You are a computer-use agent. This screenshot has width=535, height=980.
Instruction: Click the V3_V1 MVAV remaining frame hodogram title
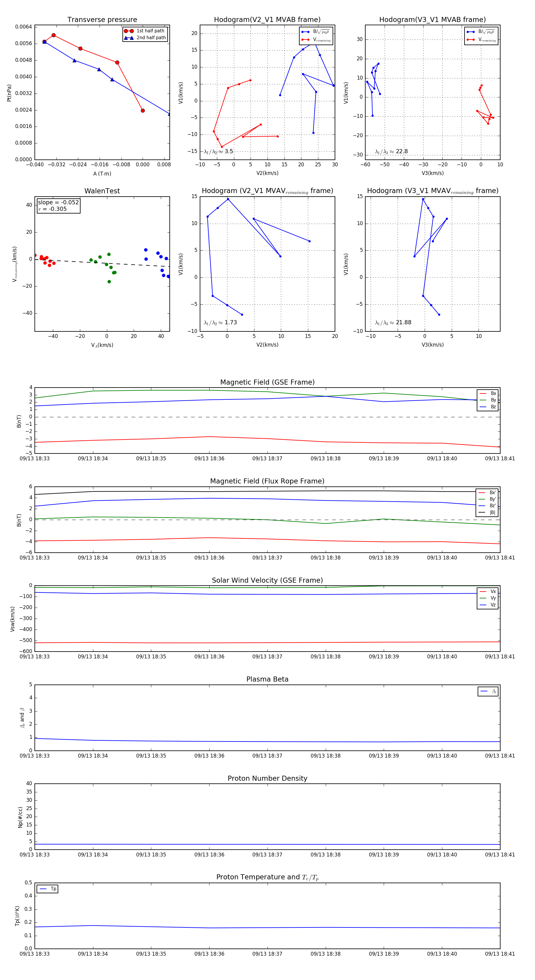[432, 191]
